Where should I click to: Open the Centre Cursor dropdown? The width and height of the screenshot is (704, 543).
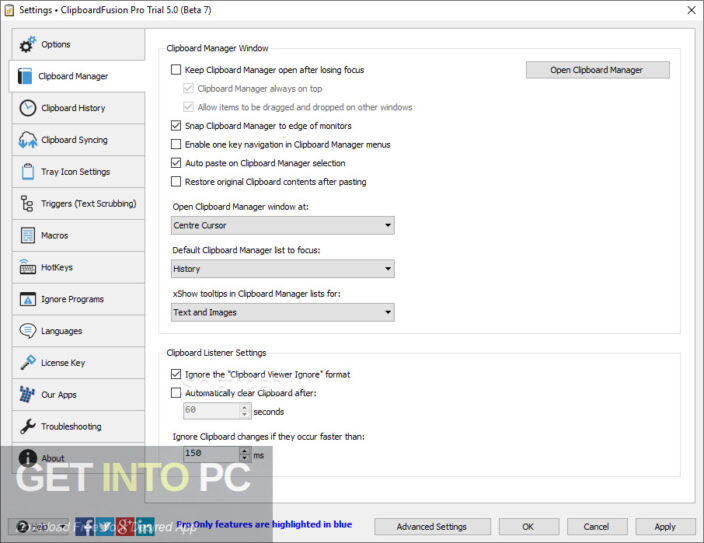coord(282,225)
